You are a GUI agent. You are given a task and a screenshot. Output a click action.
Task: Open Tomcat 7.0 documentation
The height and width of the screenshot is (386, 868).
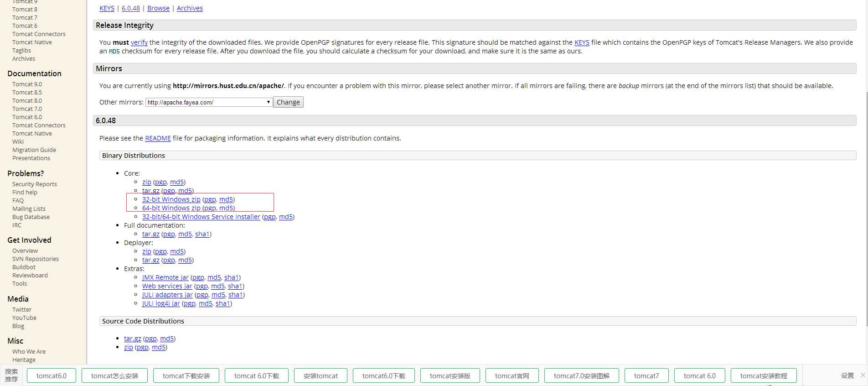pos(27,109)
